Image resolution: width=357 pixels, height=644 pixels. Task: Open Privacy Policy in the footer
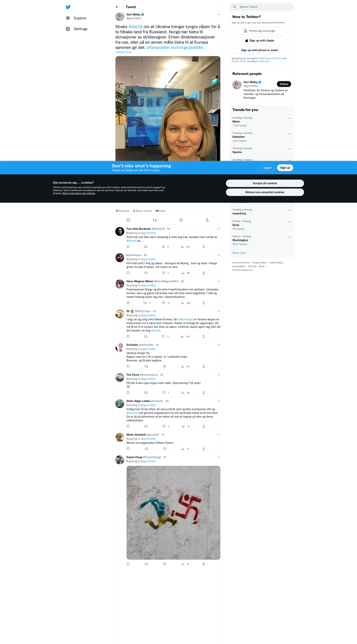[x=259, y=263]
